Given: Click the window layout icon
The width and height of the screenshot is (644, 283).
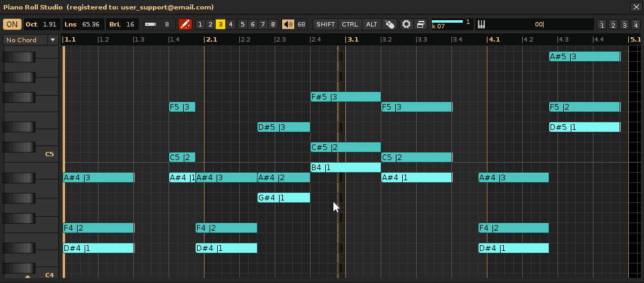Looking at the screenshot, I should click(420, 25).
